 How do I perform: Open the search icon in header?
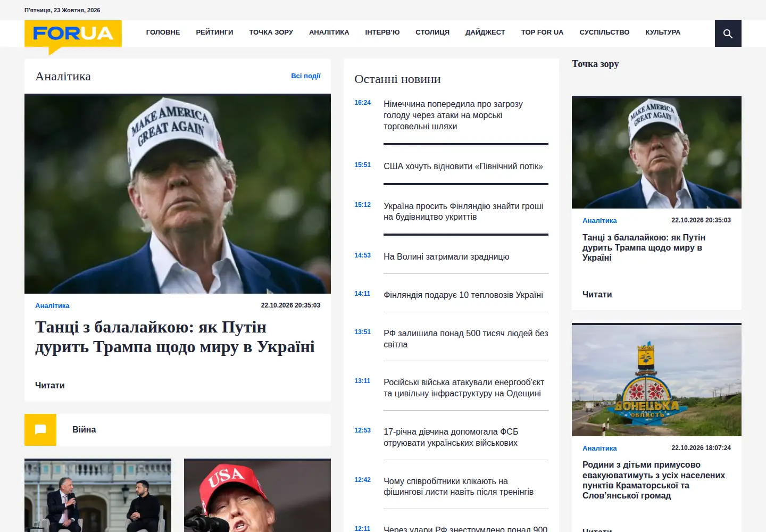(728, 34)
